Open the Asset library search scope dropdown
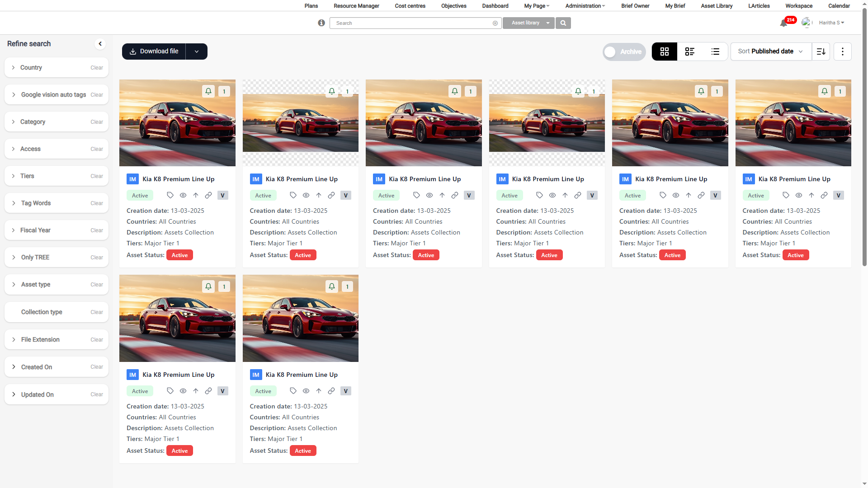 coord(528,23)
